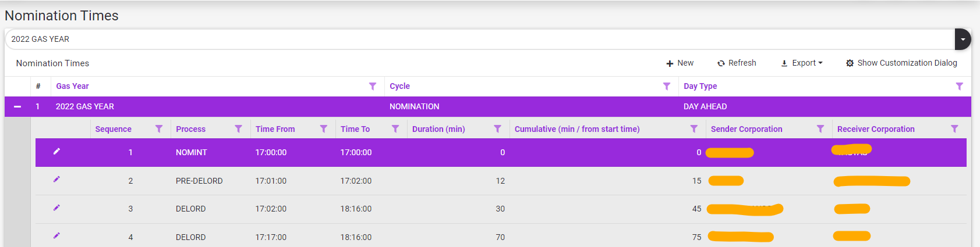Sort by the Time To column header
The width and height of the screenshot is (980, 247).
pos(355,129)
